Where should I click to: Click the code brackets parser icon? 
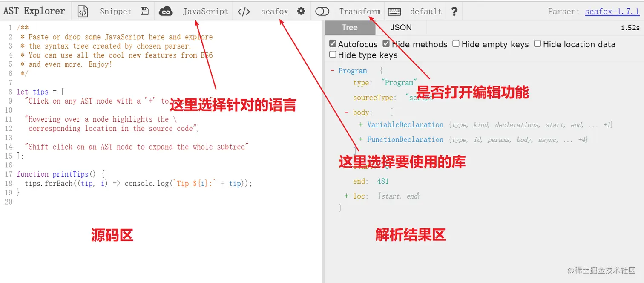click(244, 12)
